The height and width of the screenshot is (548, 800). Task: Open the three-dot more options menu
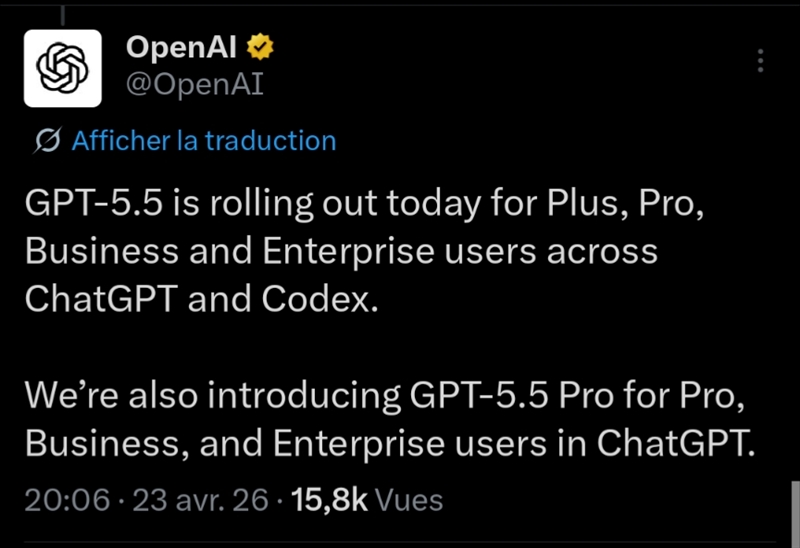760,61
